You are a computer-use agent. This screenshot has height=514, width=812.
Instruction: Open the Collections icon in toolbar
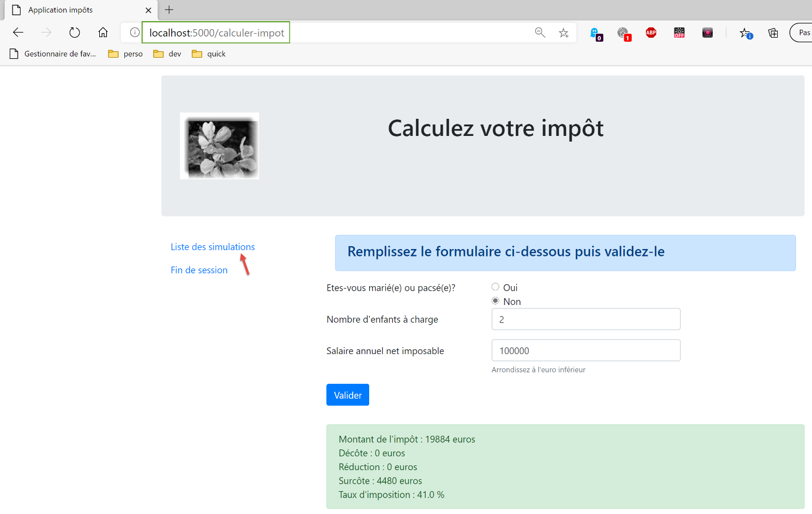[x=773, y=33]
